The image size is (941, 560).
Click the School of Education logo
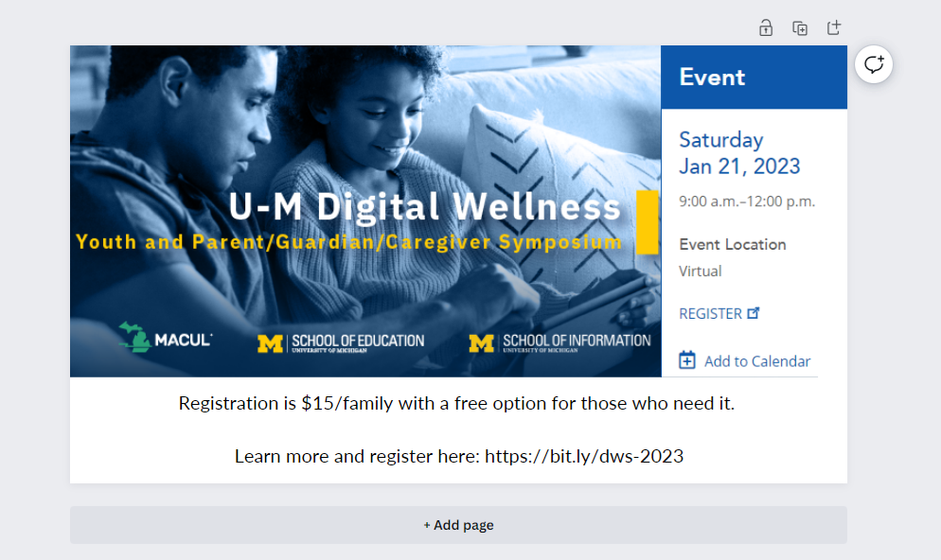coord(341,342)
